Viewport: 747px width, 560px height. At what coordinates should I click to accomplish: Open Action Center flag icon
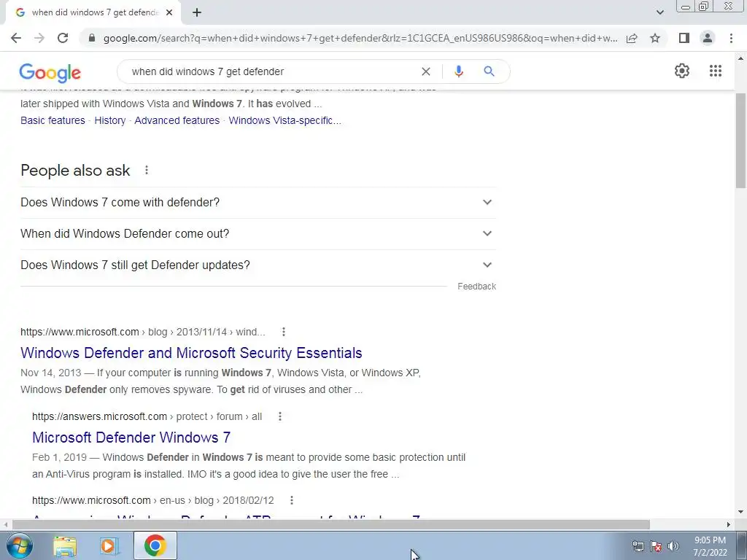[656, 546]
